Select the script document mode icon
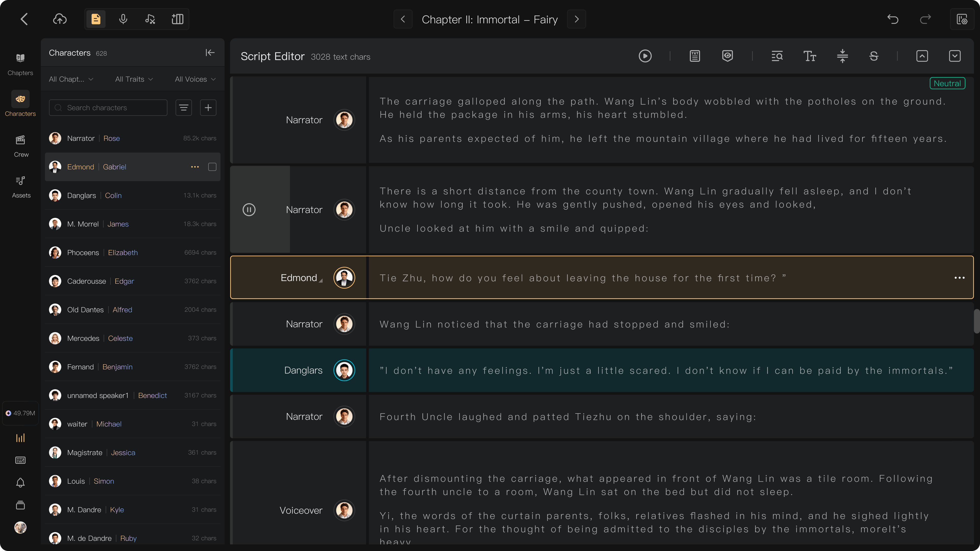 click(x=96, y=19)
